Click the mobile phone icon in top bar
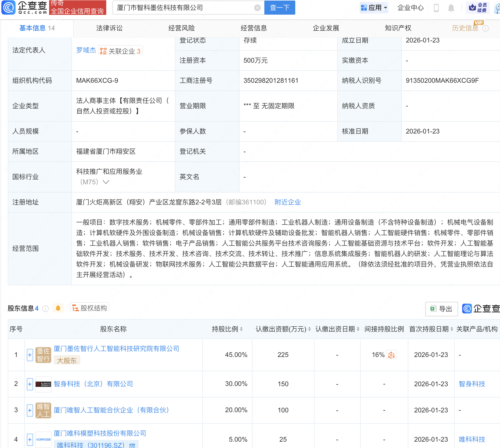Viewport: 500px width, 448px height. [x=437, y=8]
